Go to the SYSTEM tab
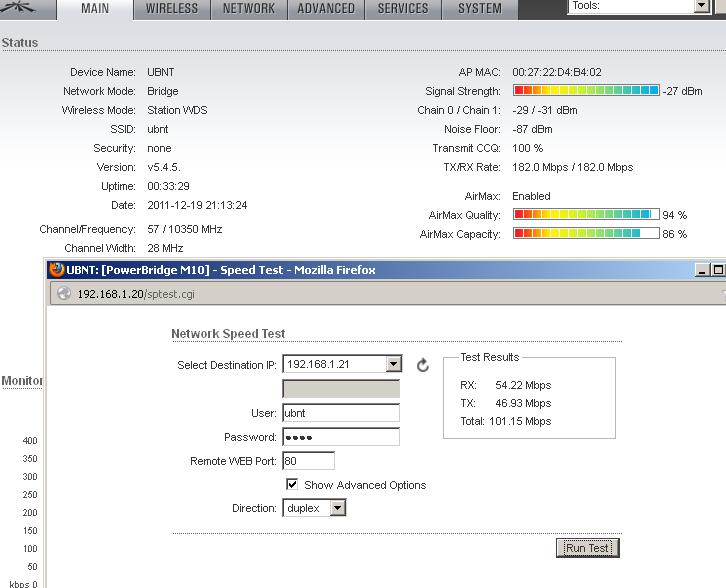This screenshot has height=588, width=726. (x=480, y=9)
